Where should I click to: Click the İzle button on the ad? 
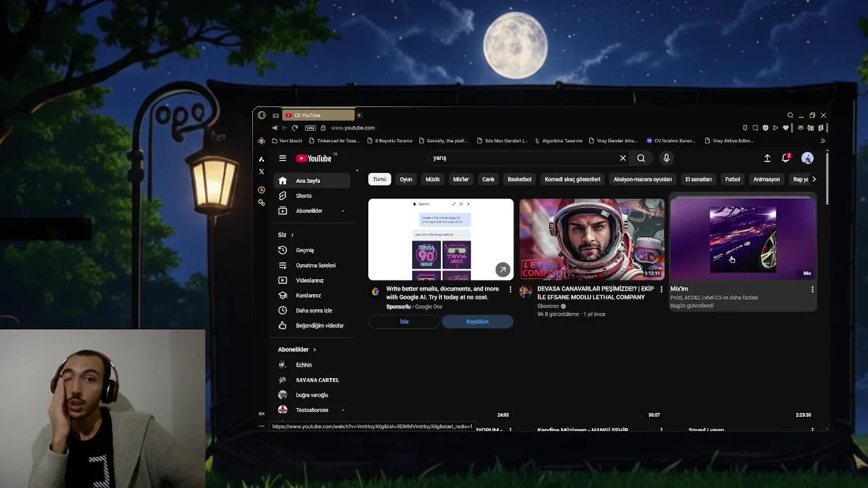(x=404, y=321)
